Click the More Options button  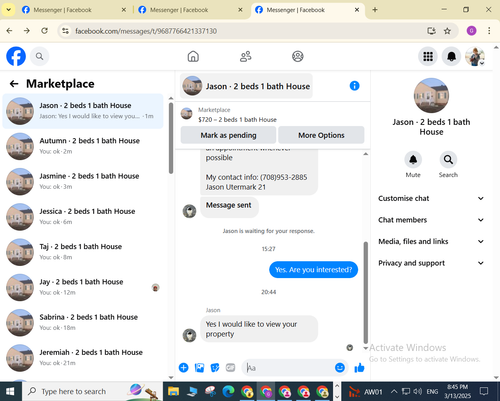pyautogui.click(x=321, y=135)
